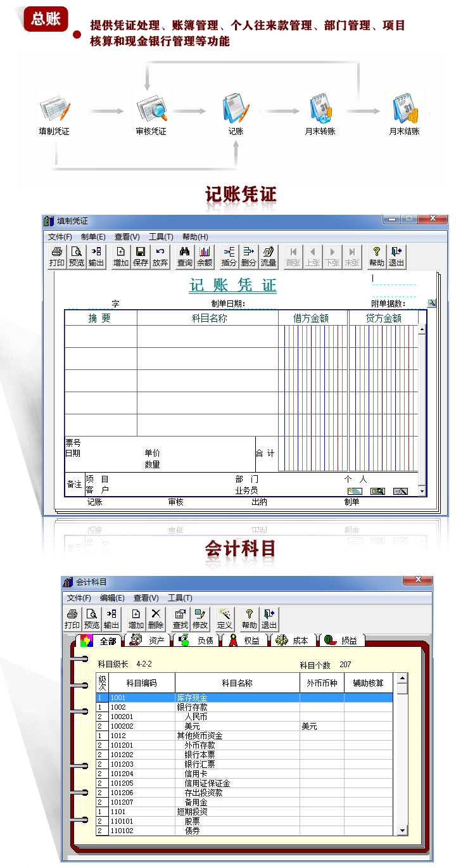
Task: Select row 1012 其他货币资金
Action: click(x=244, y=736)
